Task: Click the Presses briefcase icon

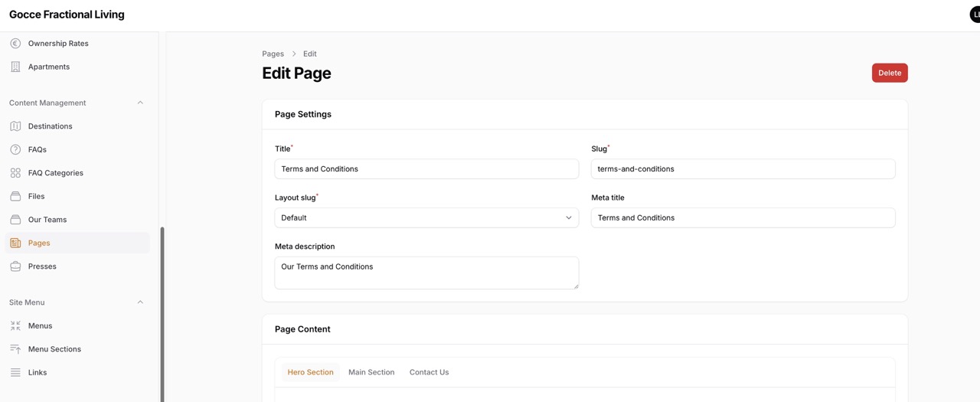Action: pos(15,266)
